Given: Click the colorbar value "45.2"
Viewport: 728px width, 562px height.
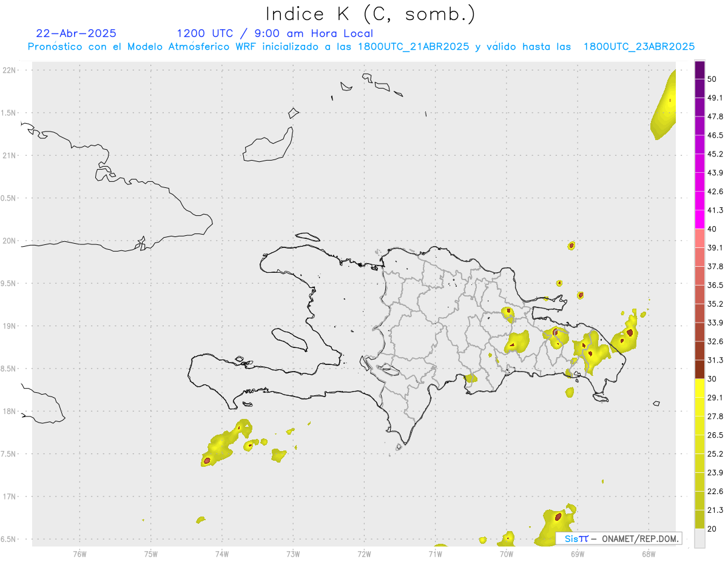Looking at the screenshot, I should [715, 154].
